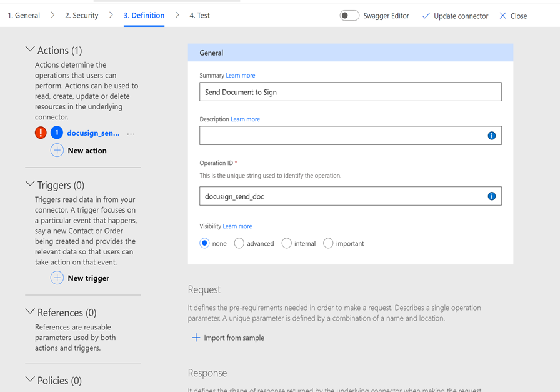Enable the Swagger Editor toggle
Screen dimensions: 560x392
coord(349,15)
